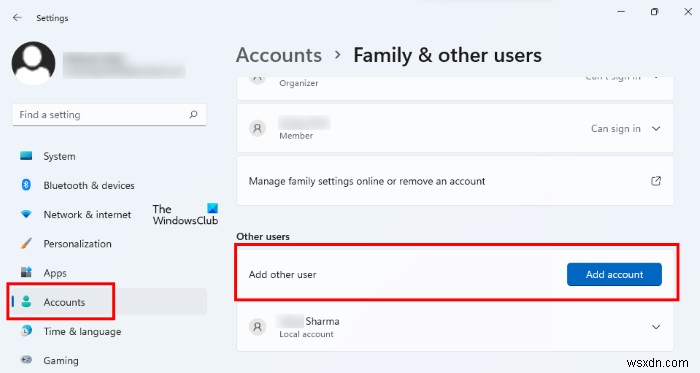
Task: Select the Personalization paintbrush icon
Action: 26,244
